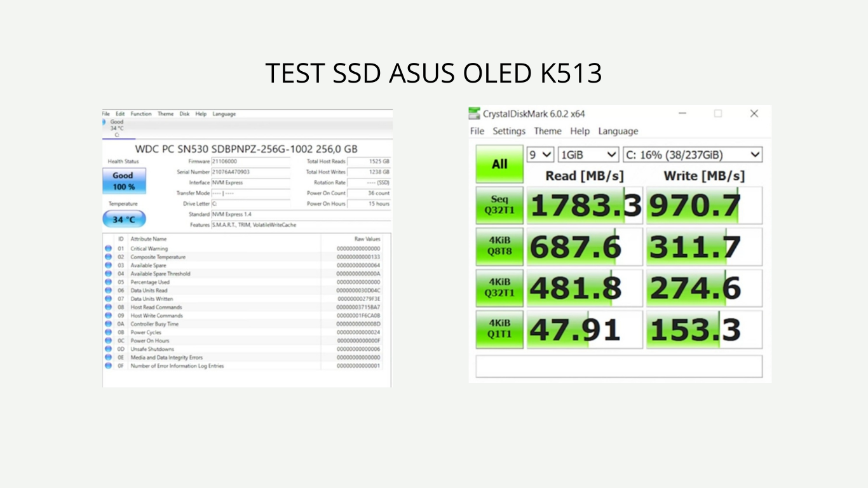Screen dimensions: 868x488
Task: Click the Serial Number field 21076A470903
Action: (250, 172)
